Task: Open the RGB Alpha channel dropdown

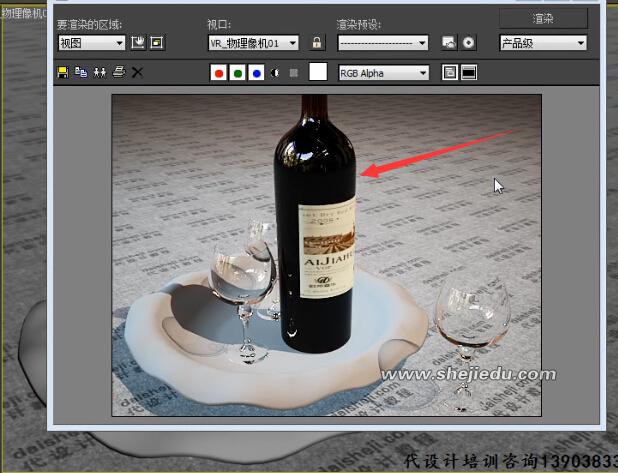Action: (383, 72)
